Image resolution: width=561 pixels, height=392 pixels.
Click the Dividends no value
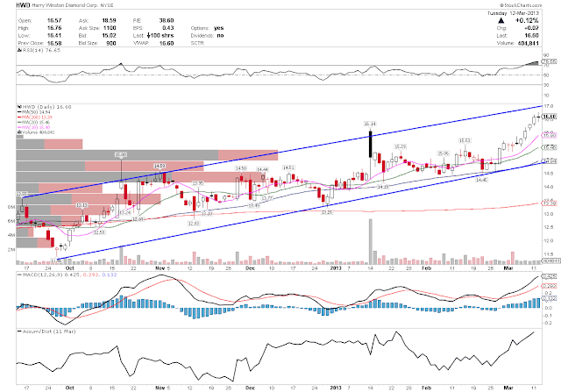(220, 35)
